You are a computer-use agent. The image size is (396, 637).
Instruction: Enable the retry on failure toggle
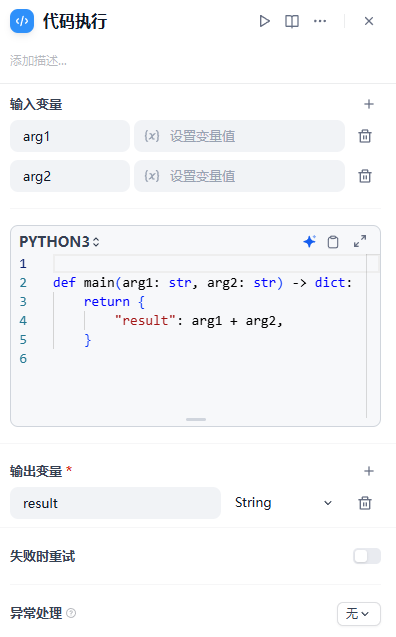[x=367, y=556]
